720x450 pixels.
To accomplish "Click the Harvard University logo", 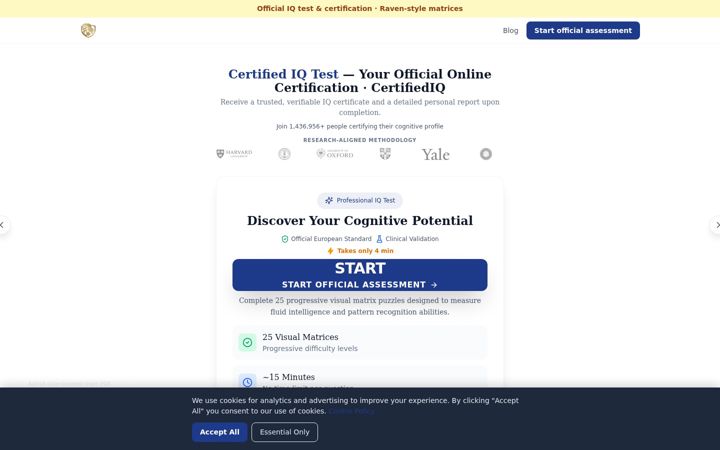I will (234, 154).
